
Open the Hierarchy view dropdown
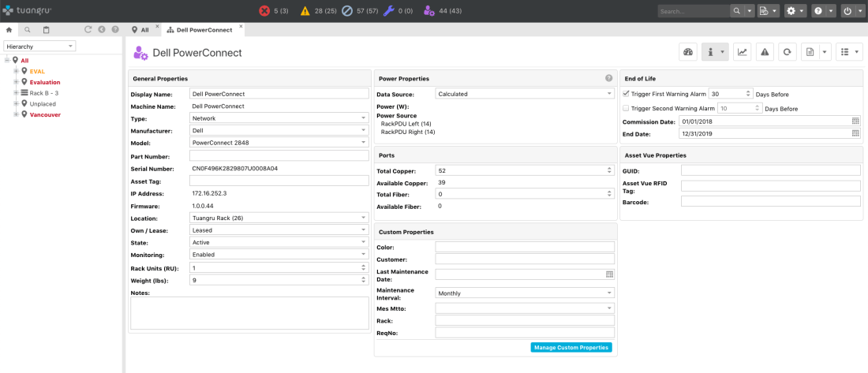pos(40,47)
